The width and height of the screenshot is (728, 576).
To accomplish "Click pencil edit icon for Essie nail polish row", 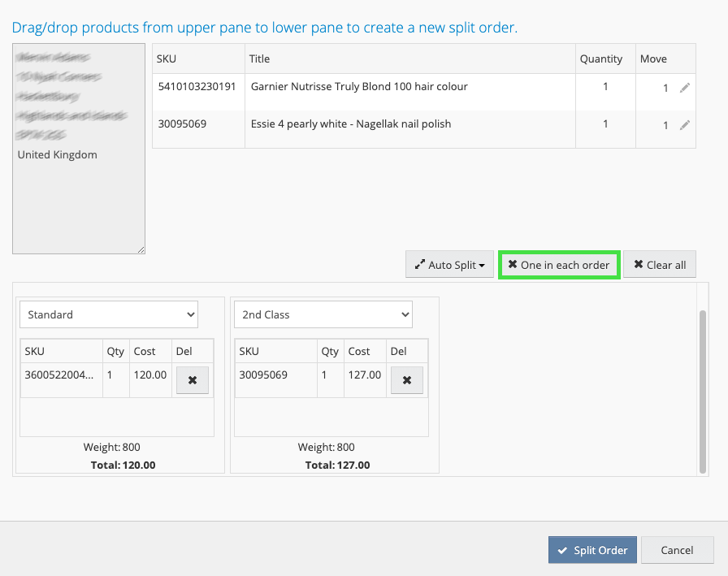I will click(x=684, y=125).
